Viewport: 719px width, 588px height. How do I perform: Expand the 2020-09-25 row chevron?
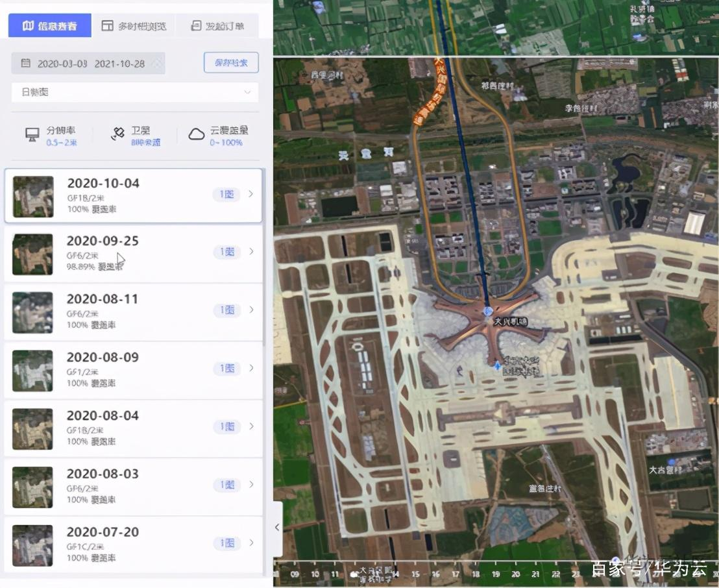pyautogui.click(x=251, y=251)
